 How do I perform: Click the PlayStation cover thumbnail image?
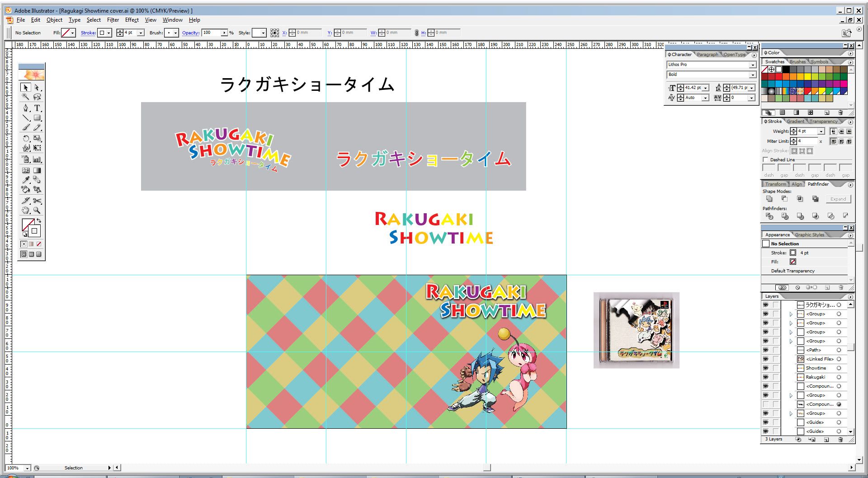(636, 330)
